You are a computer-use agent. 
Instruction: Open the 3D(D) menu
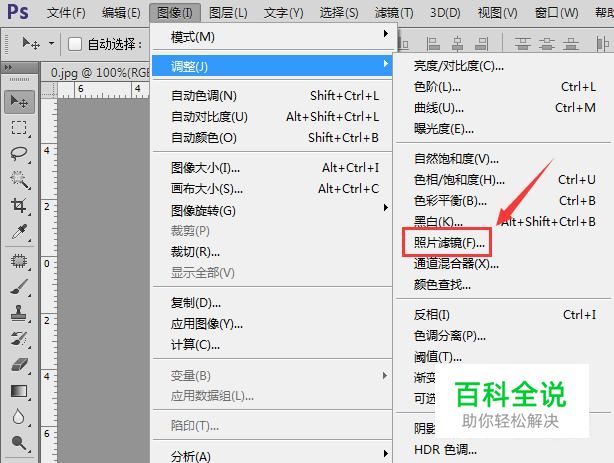pyautogui.click(x=445, y=13)
